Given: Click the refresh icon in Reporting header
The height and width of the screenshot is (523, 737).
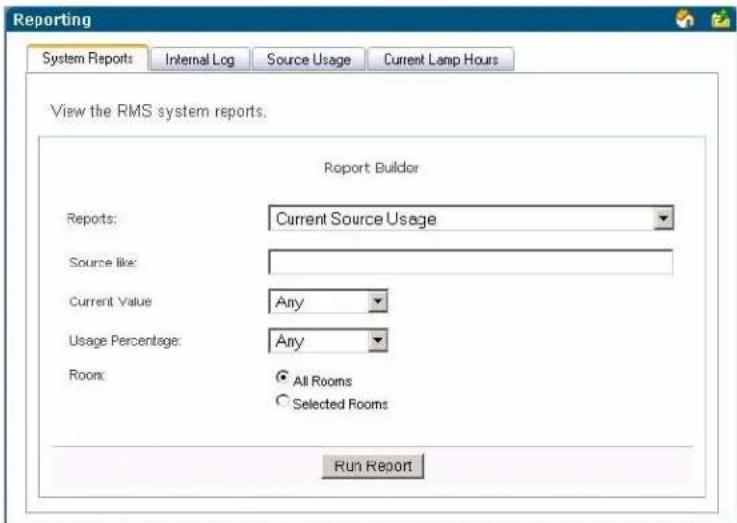Looking at the screenshot, I should coord(685,19).
